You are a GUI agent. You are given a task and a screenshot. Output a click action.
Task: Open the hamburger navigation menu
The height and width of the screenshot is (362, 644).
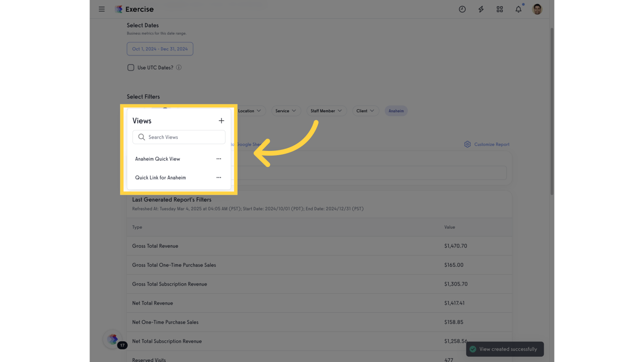pyautogui.click(x=101, y=9)
